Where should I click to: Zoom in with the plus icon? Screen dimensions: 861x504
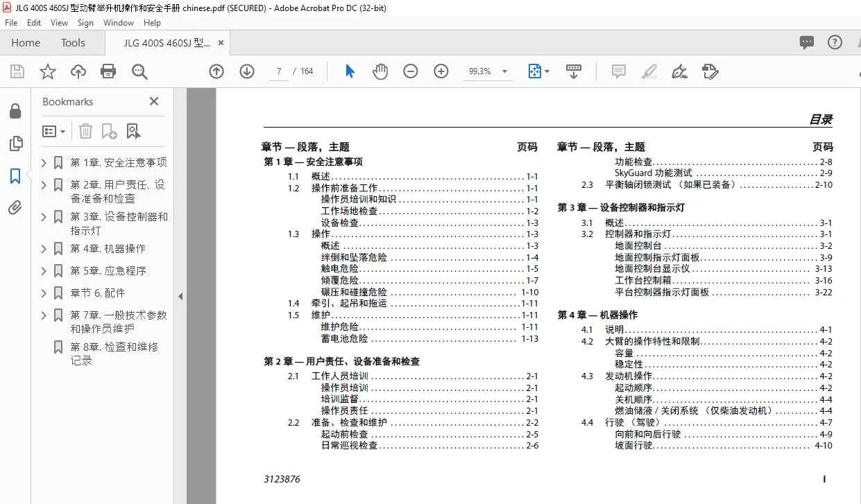[x=441, y=71]
